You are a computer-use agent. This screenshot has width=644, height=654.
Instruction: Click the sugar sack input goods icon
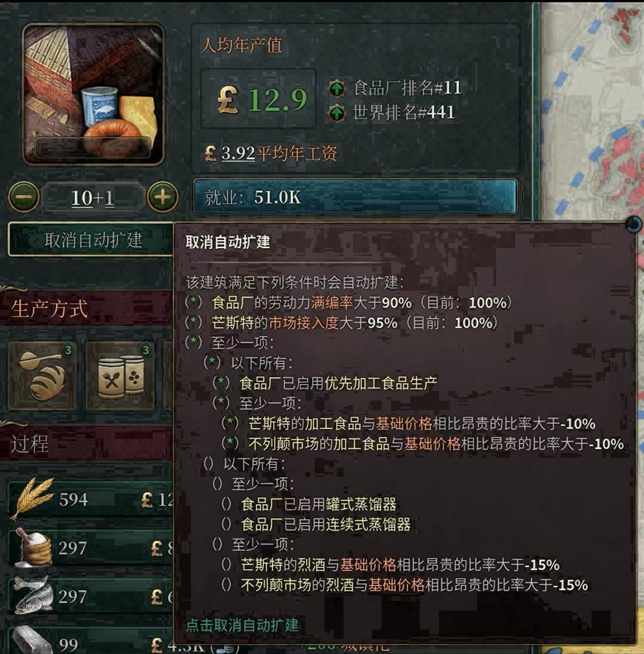(33, 548)
